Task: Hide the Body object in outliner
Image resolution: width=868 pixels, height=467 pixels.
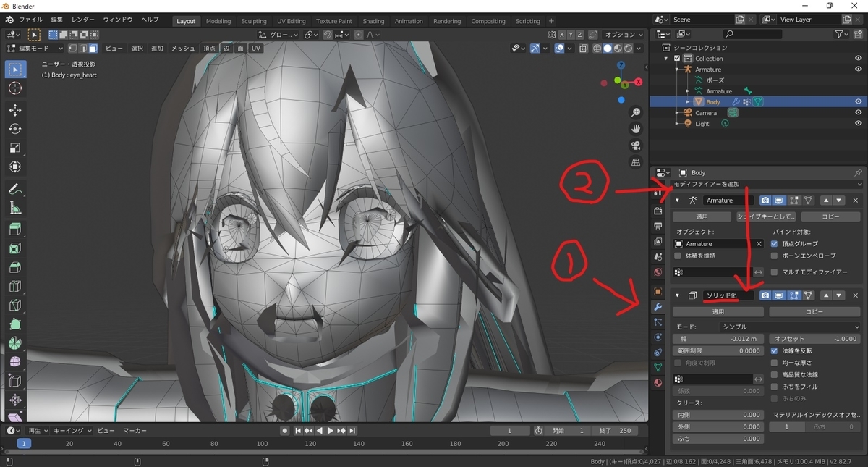Action: coord(859,102)
